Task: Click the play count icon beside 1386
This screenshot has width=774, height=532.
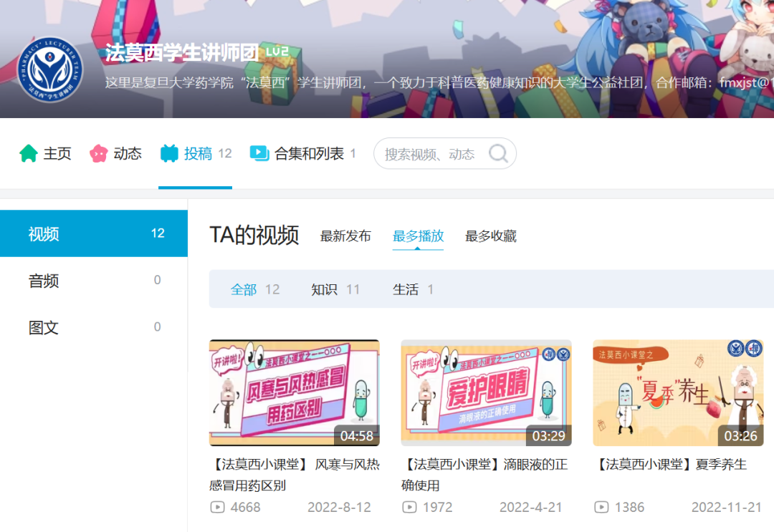Action: point(601,508)
